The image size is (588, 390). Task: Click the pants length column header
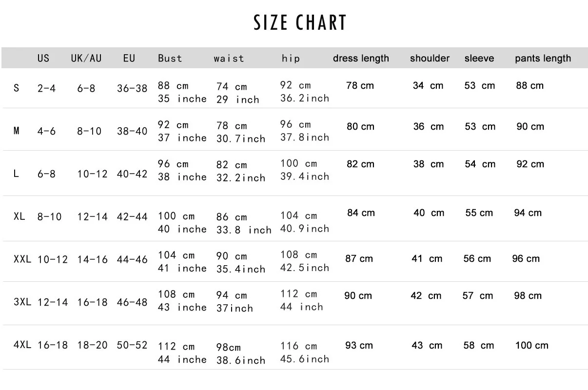pyautogui.click(x=543, y=58)
